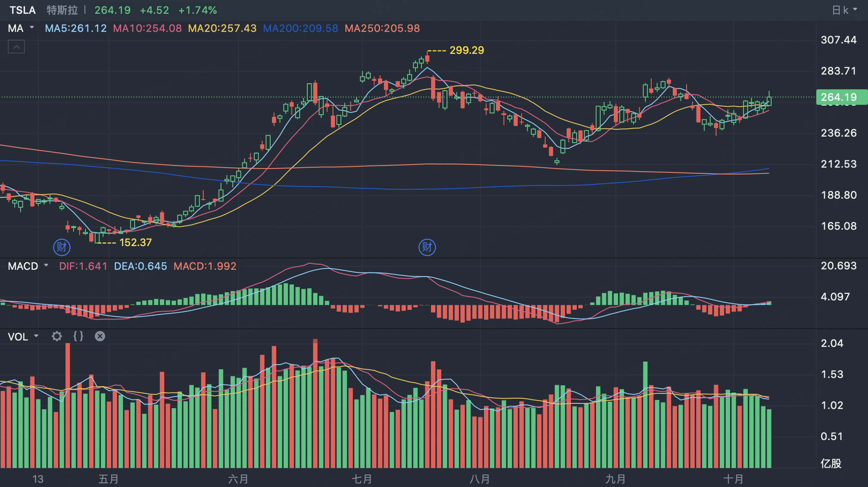Remove the VOL indicator with the X
Image resolution: width=868 pixels, height=487 pixels.
[100, 336]
